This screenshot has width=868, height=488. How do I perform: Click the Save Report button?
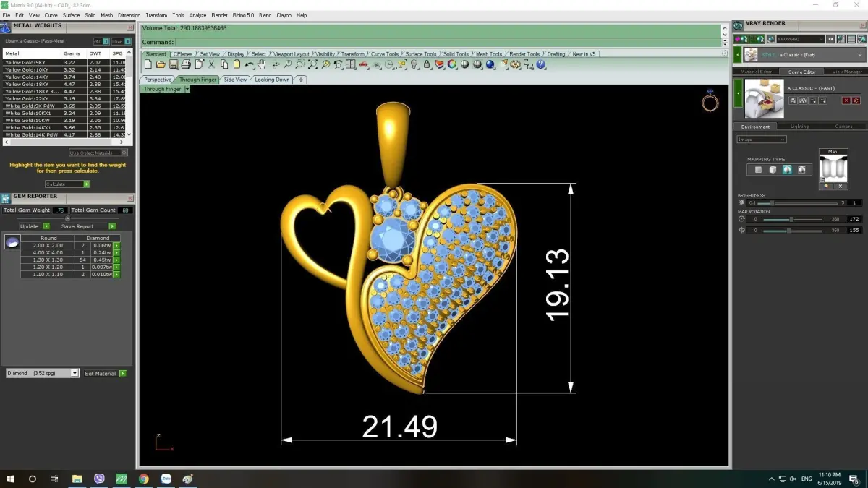coord(88,226)
